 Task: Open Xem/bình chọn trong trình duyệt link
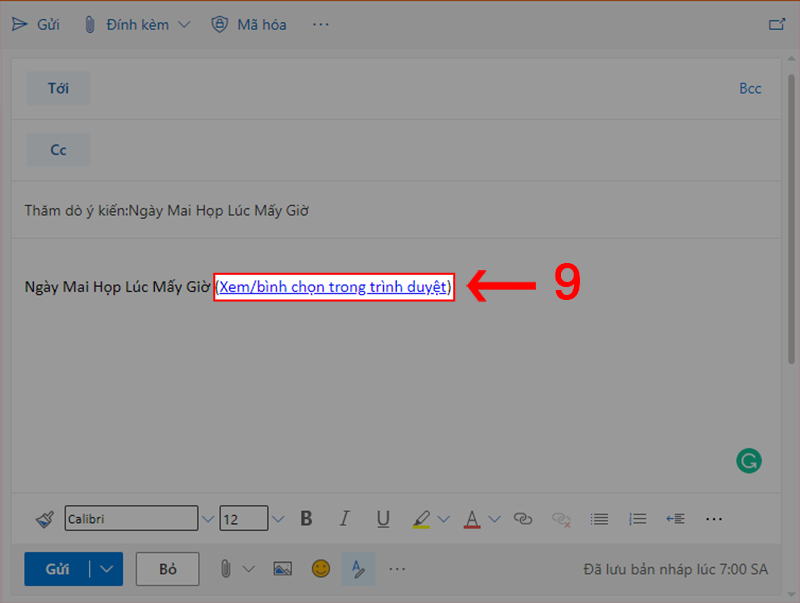coord(334,287)
